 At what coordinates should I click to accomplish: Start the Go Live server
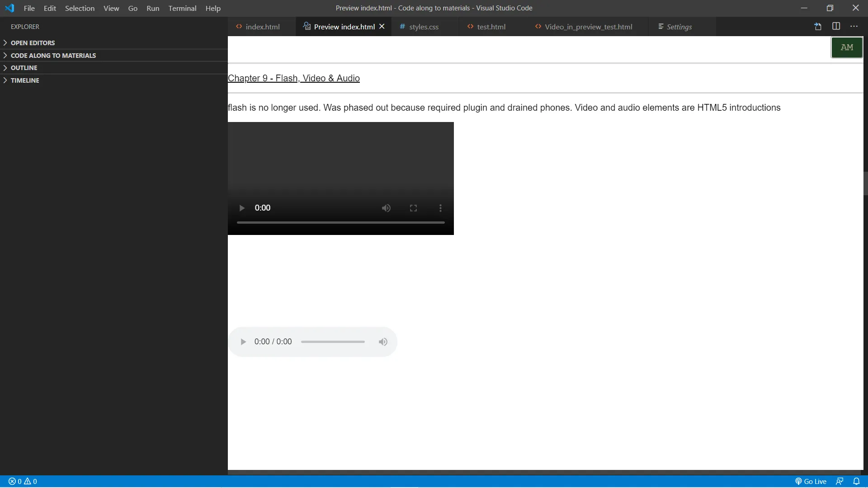[x=811, y=481]
